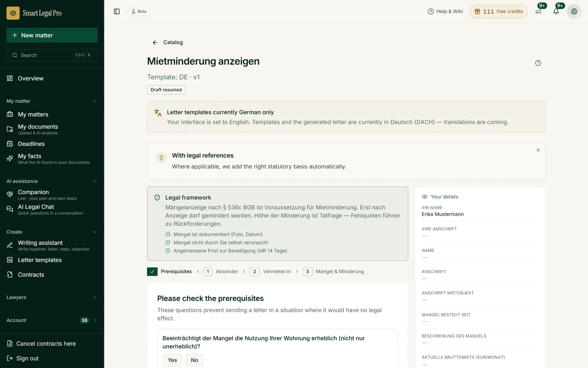
Task: Open Help & Wiki
Action: 445,11
